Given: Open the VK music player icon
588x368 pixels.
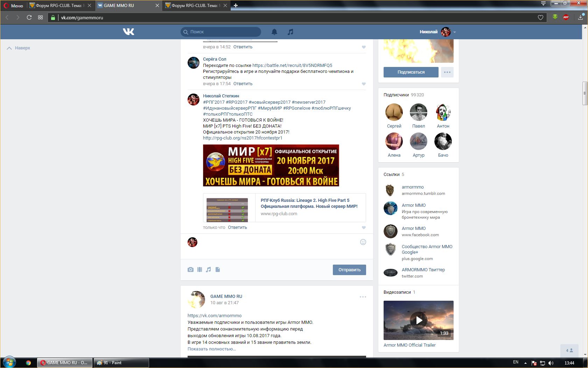Looking at the screenshot, I should 290,32.
